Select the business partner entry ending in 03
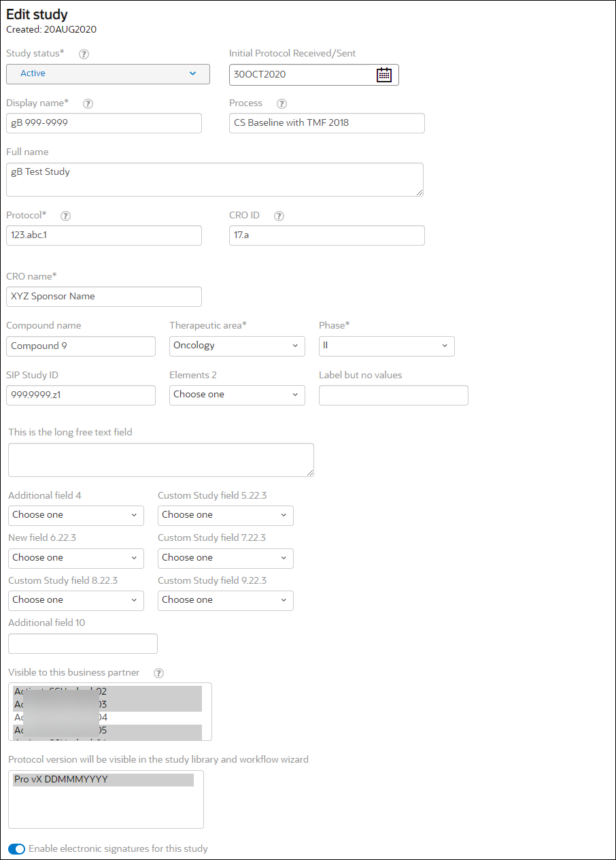Screen dimensions: 616x860 point(107,705)
